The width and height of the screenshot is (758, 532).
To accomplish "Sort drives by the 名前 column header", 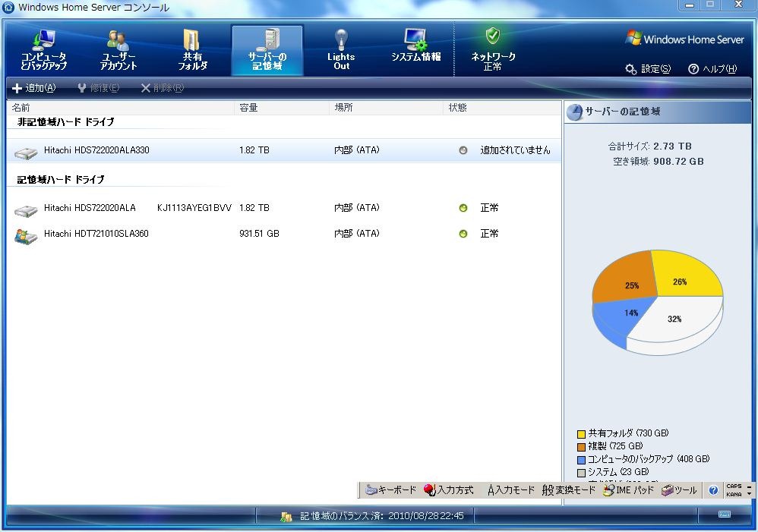I will point(121,107).
